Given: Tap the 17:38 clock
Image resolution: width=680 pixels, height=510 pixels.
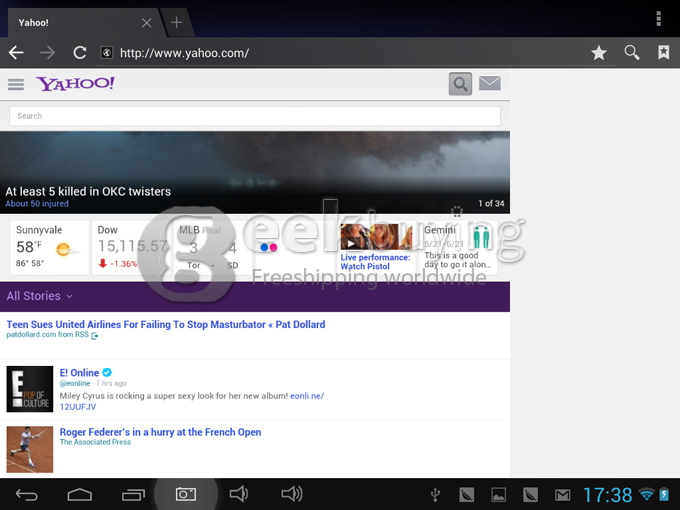Looking at the screenshot, I should pos(608,495).
